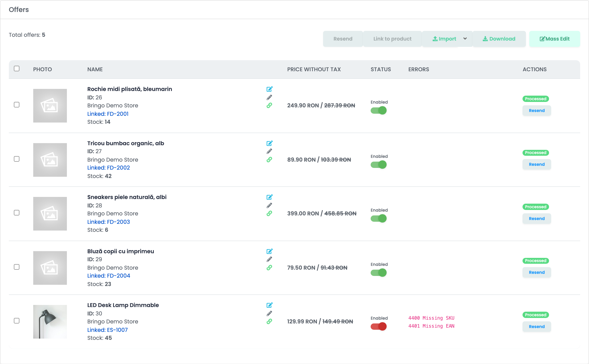
Task: Click the link icon for Bluză copii cu imprimeu
Action: (269, 268)
